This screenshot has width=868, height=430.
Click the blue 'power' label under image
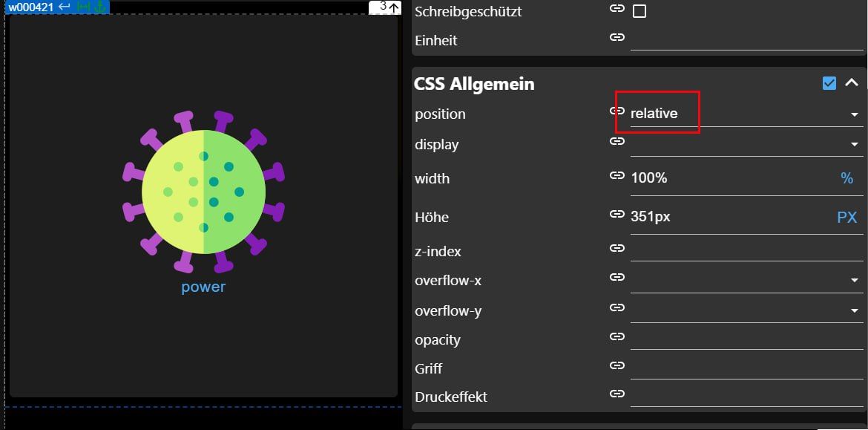pos(204,287)
